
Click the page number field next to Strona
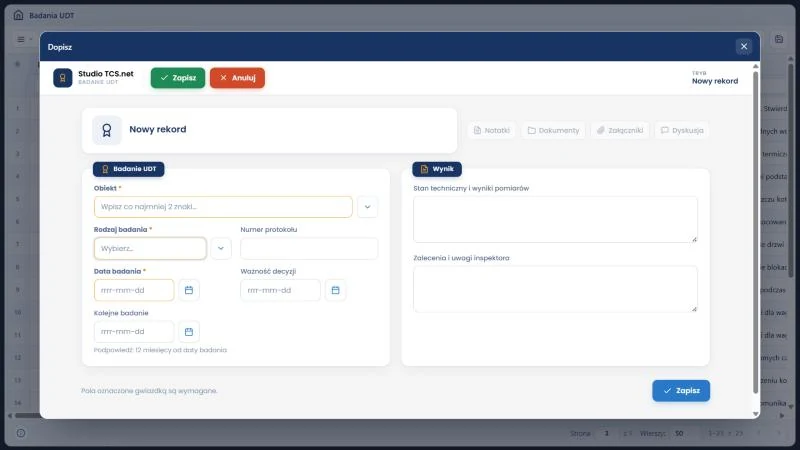tap(606, 433)
